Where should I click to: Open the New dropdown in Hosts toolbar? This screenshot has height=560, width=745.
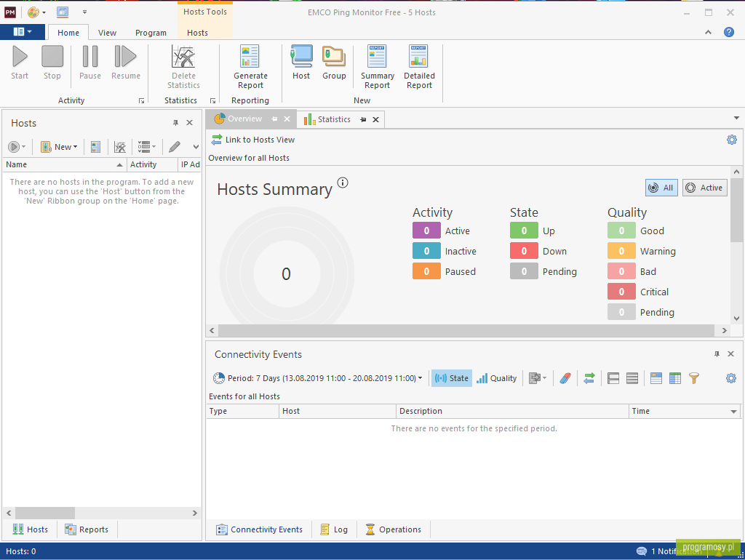(x=60, y=147)
